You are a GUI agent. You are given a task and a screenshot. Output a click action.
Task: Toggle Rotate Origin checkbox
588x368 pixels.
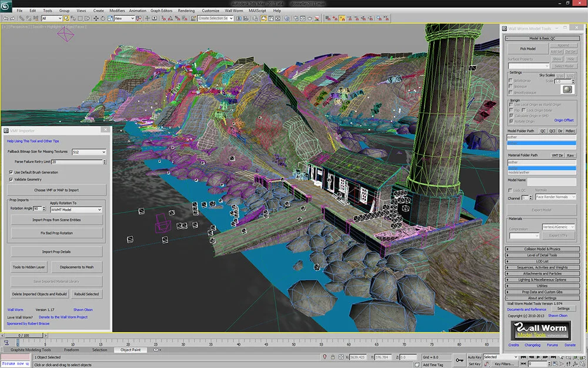(511, 122)
